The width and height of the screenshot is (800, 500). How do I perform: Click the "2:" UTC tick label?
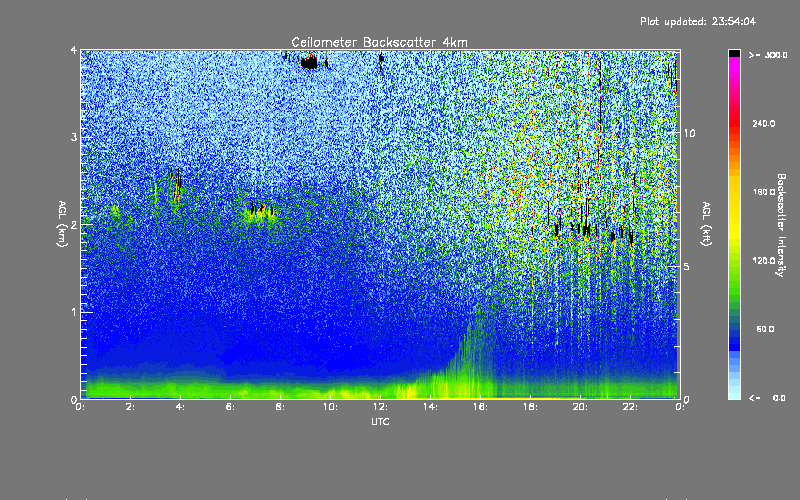pyautogui.click(x=131, y=407)
